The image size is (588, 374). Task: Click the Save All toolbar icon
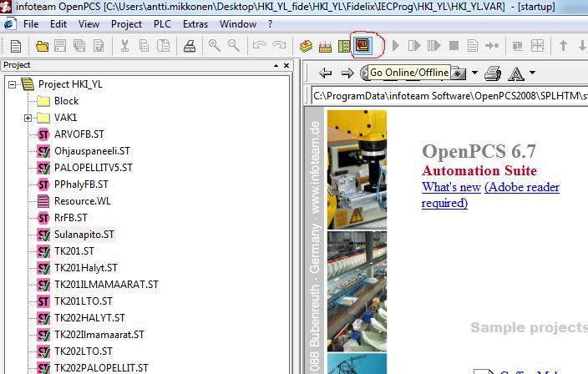79,46
